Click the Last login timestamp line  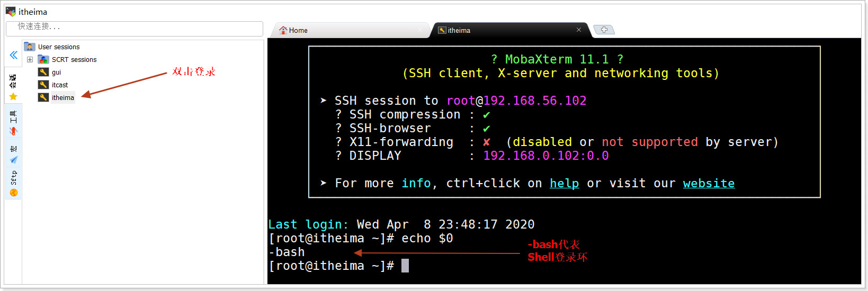pos(401,224)
